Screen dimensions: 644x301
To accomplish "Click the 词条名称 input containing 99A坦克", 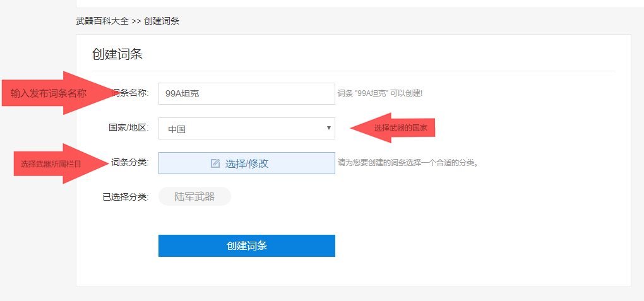I will pos(246,93).
